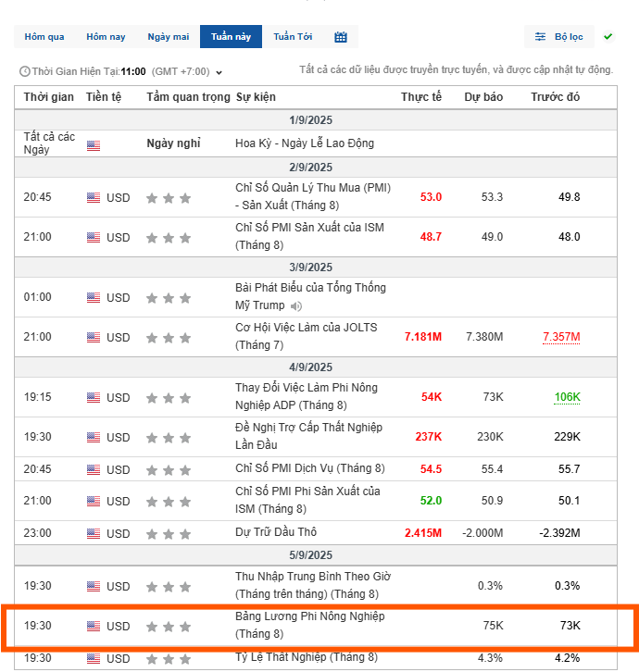Open Cơ Hội Việc Làm của JOLTS event
The image size is (639, 672).
coord(307,336)
